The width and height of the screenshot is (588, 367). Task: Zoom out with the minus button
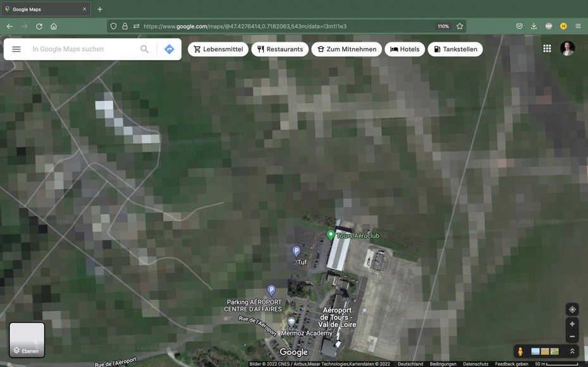[x=572, y=337]
